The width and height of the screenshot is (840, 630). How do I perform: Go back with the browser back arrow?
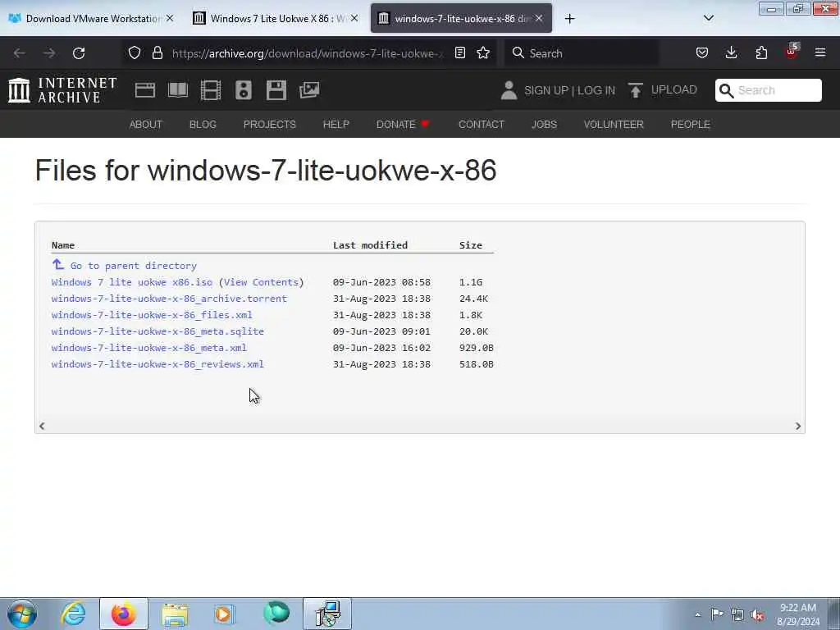tap(20, 53)
